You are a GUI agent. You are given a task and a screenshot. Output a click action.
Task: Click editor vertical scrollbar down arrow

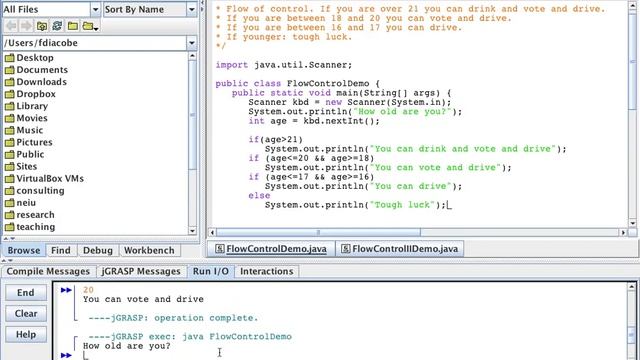click(x=633, y=223)
